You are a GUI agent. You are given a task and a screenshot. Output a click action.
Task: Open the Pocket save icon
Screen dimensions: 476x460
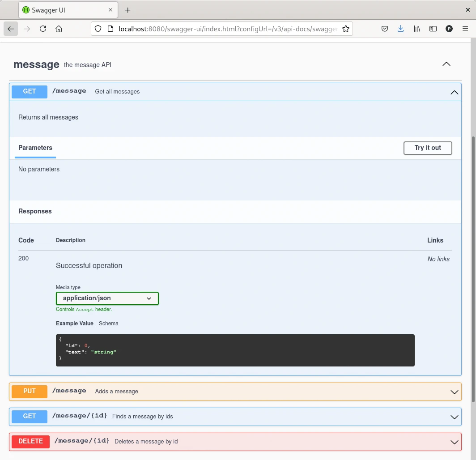point(384,29)
